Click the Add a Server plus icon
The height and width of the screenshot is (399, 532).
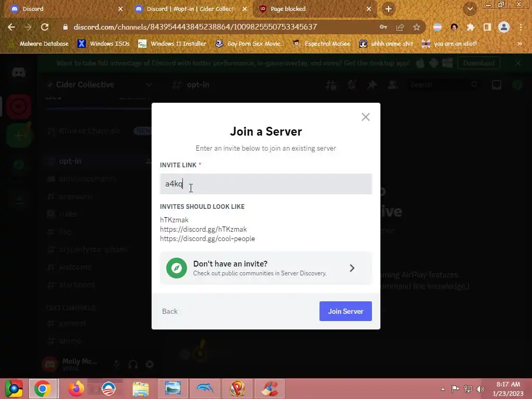tap(19, 136)
